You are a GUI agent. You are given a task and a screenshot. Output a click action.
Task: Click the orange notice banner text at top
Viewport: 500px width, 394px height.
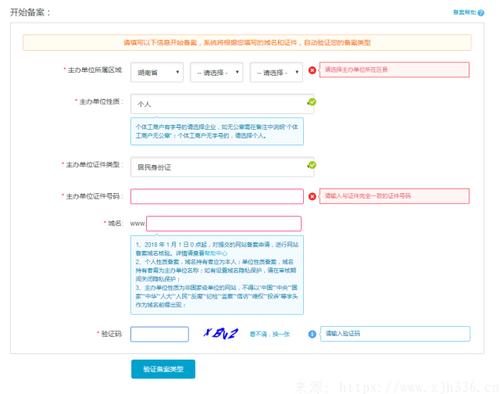[247, 43]
